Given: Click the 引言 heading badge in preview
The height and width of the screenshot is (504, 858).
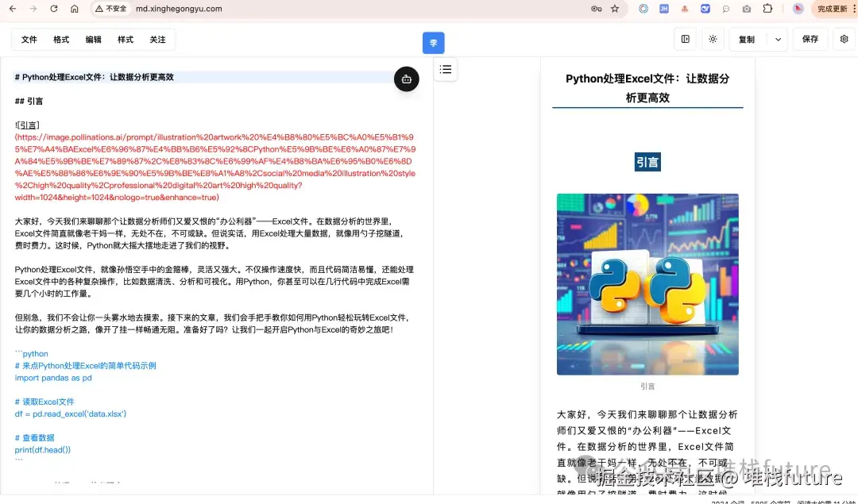Looking at the screenshot, I should 647,162.
